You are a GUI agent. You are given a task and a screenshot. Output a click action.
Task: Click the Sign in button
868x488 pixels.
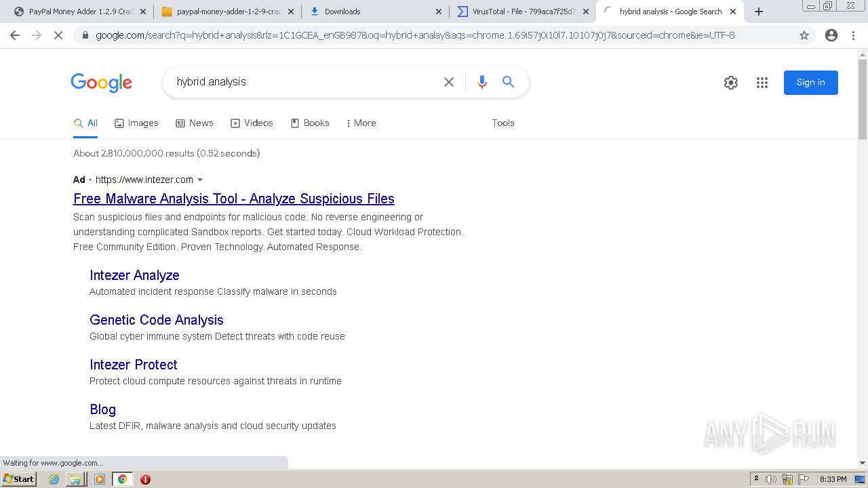coord(811,83)
